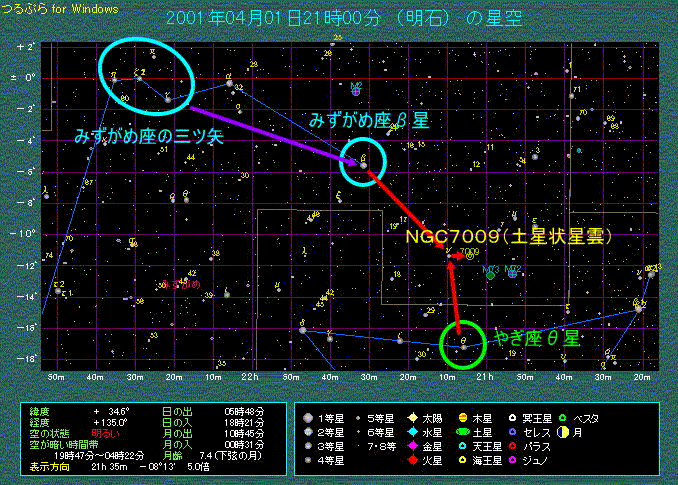Click the yellow '表示方向' label

[49, 467]
